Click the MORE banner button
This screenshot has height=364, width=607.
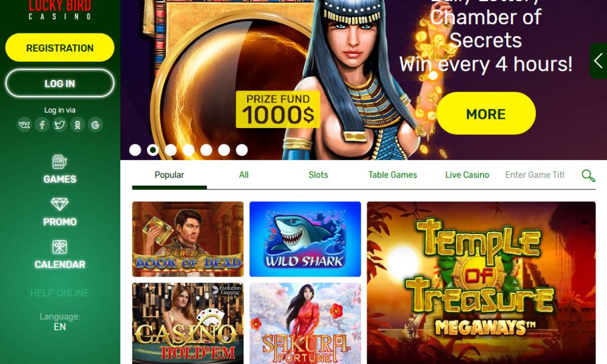486,113
